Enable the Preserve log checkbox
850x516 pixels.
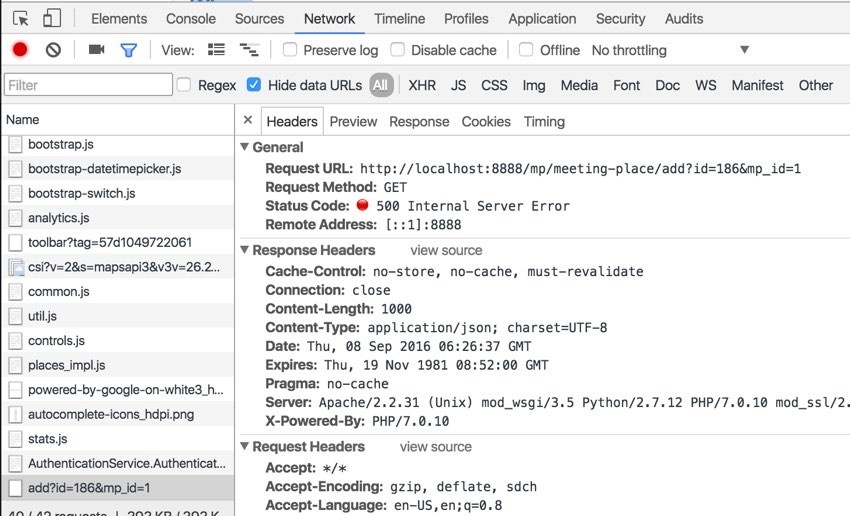(x=290, y=50)
